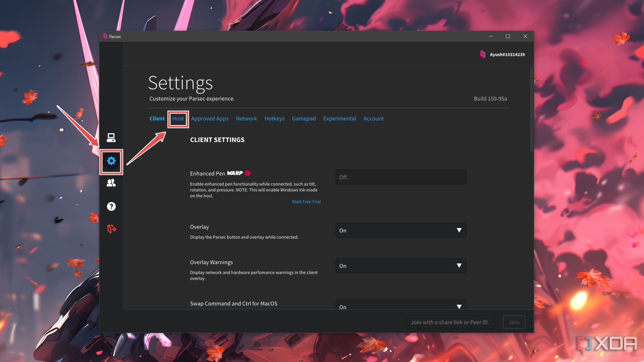644x362 pixels.
Task: Click Start Free Trial link
Action: [x=306, y=202]
